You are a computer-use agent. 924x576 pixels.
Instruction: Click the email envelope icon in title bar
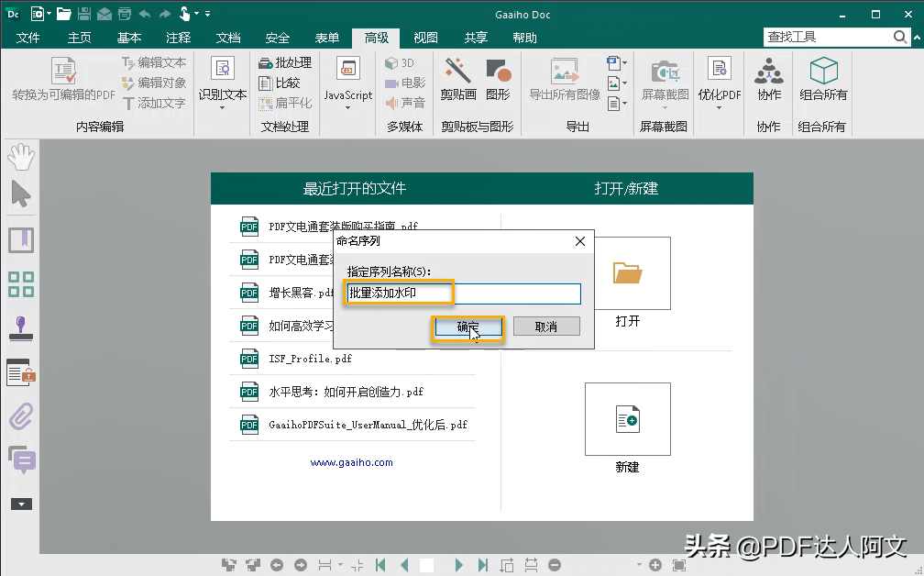104,14
